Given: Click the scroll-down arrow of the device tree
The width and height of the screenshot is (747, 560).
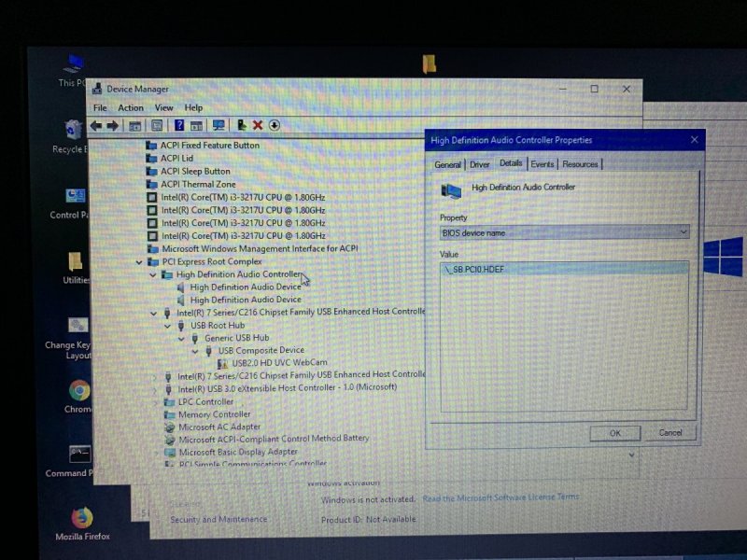Looking at the screenshot, I should 632,455.
